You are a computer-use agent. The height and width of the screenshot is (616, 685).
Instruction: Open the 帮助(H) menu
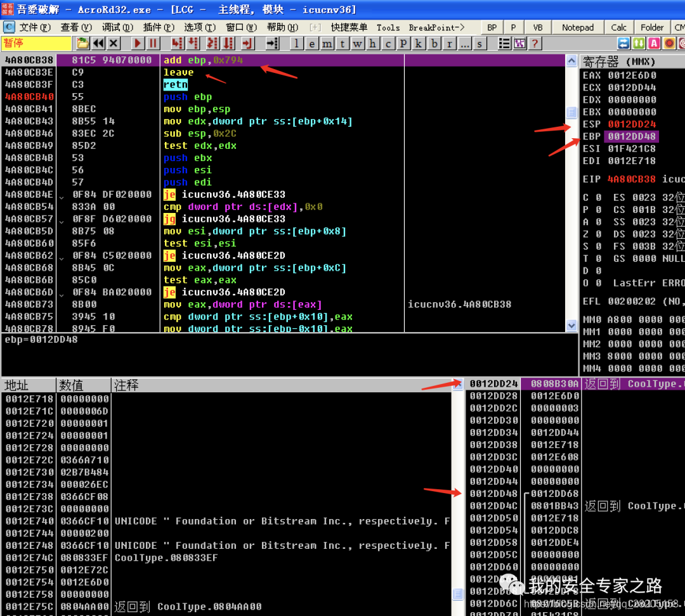point(282,27)
